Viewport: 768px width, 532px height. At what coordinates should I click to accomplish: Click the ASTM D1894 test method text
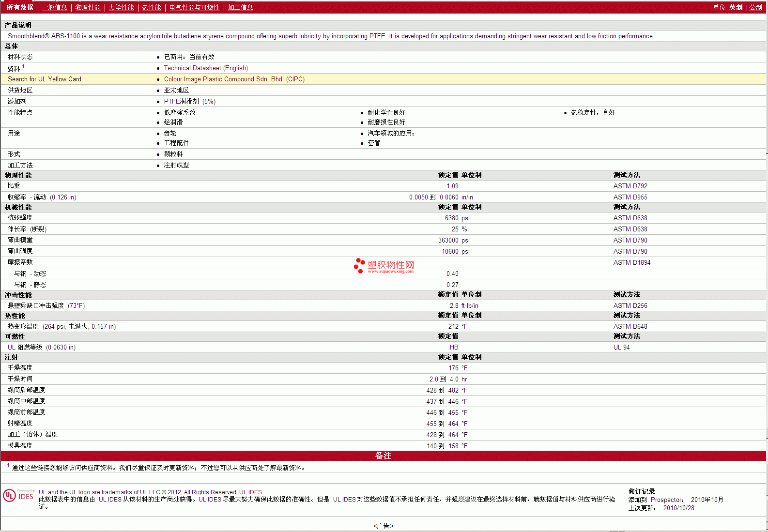coord(631,263)
